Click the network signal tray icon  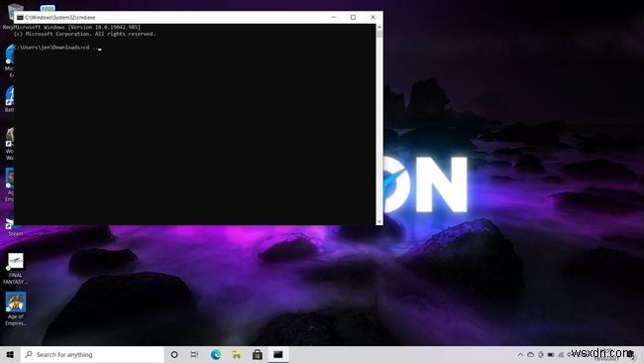pos(561,354)
